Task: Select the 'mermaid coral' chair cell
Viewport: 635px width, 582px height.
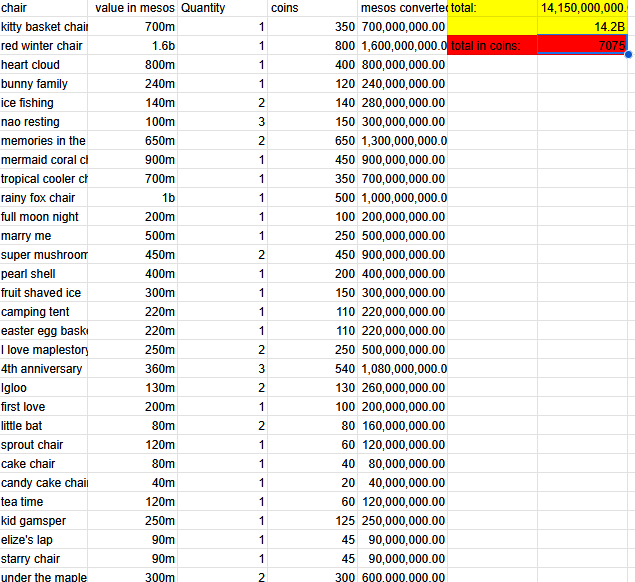Action: coord(44,160)
